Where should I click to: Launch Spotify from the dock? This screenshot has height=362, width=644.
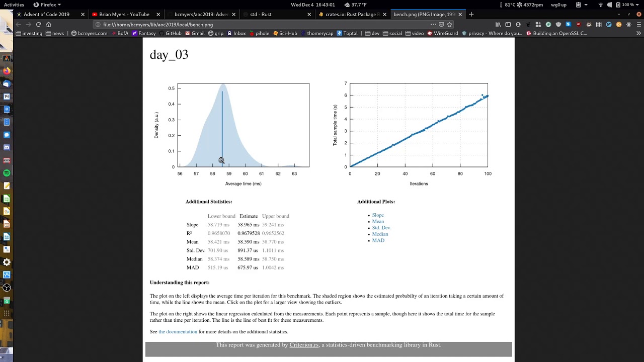(x=7, y=173)
